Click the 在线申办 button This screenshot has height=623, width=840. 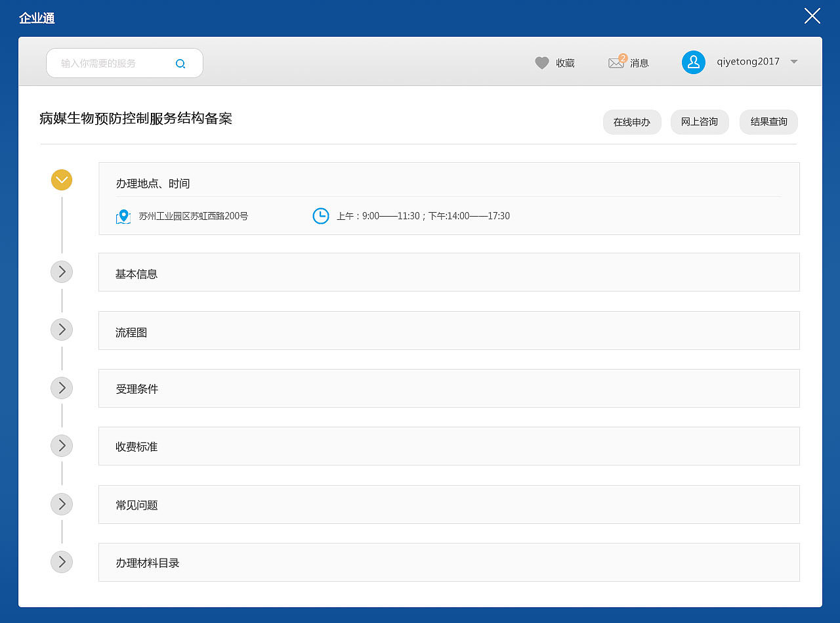632,122
